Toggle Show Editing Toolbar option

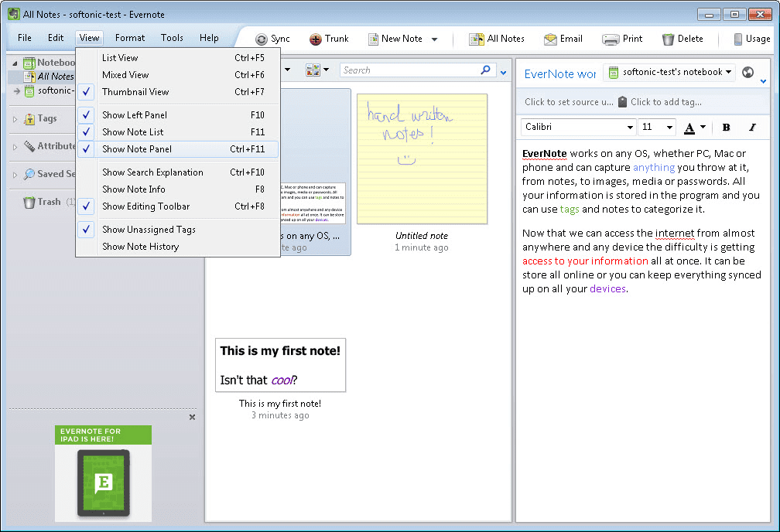tap(178, 206)
